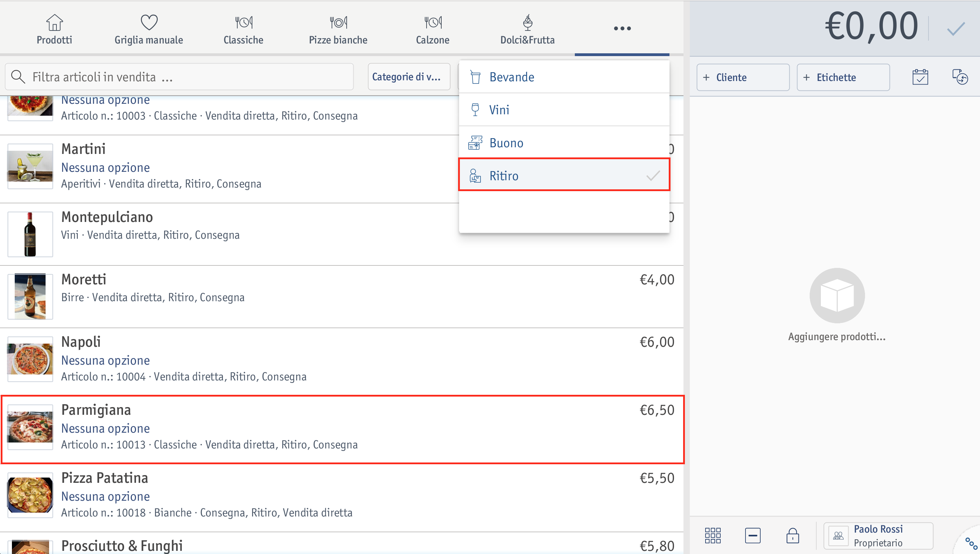Click the Parmigiana price €6,50
Screen dimensions: 980x554
pyautogui.click(x=656, y=410)
